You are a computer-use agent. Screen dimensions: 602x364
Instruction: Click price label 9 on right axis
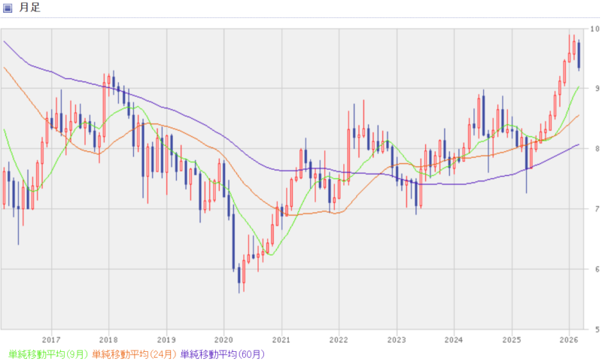tap(597, 88)
